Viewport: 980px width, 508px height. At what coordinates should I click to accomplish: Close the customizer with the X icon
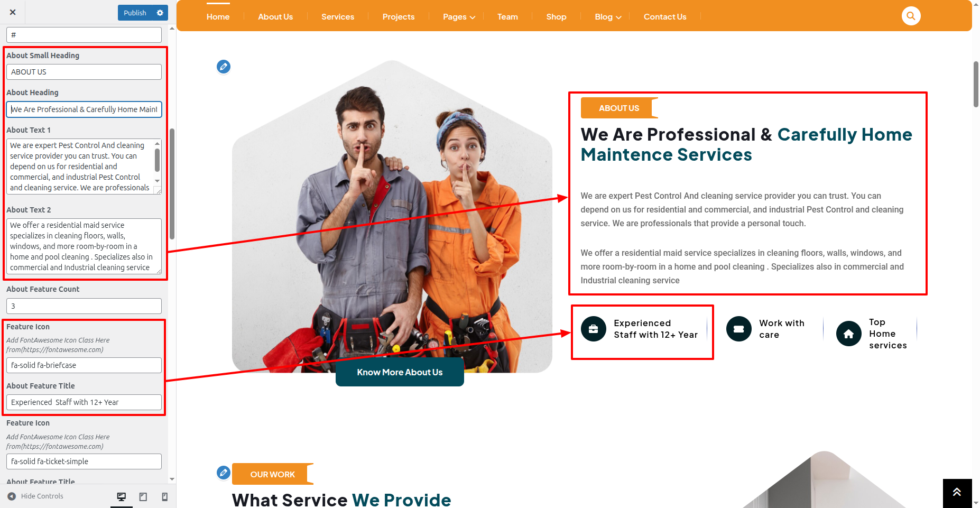(13, 12)
